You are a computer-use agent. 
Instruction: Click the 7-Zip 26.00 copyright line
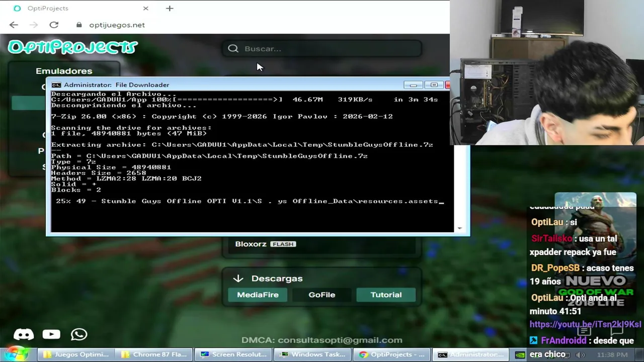222,116
